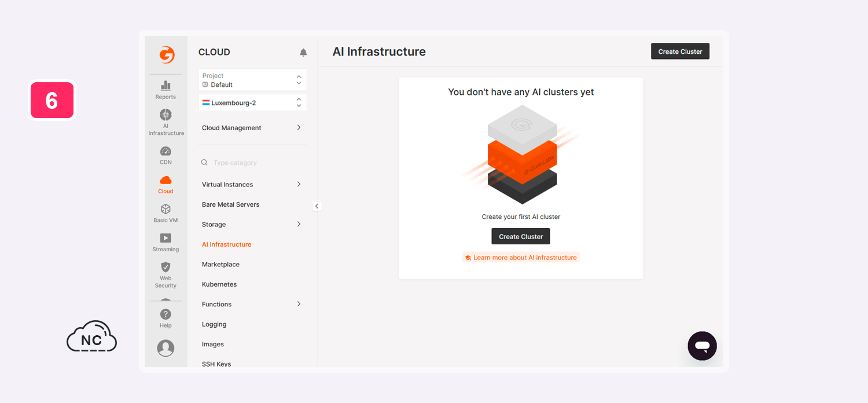Select Bare Metal Servers menu item

pos(230,204)
